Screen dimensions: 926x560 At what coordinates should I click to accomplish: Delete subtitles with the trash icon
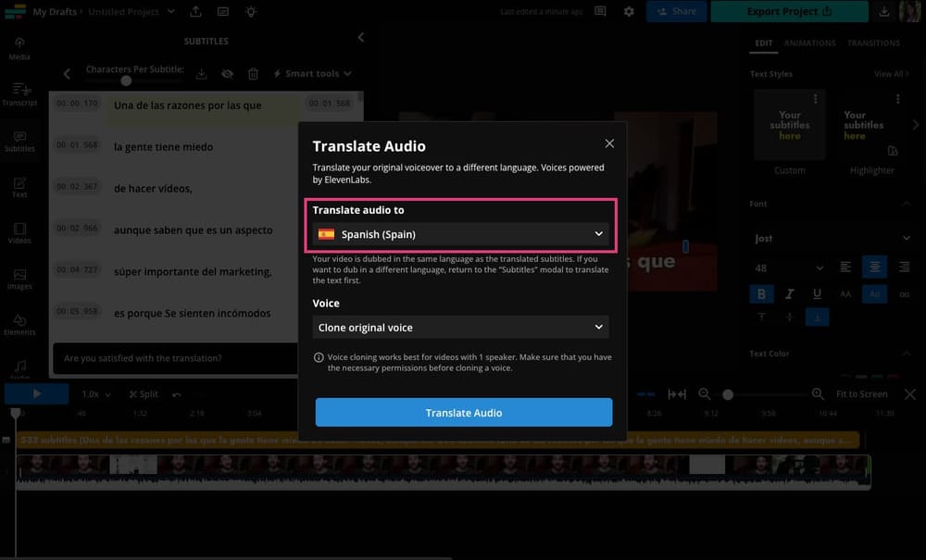pyautogui.click(x=253, y=73)
